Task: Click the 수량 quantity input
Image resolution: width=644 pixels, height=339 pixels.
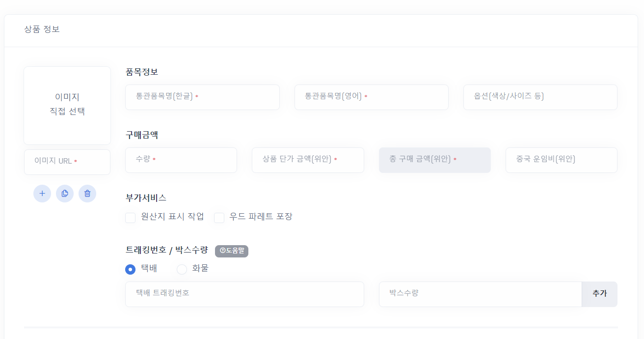Action: click(181, 160)
